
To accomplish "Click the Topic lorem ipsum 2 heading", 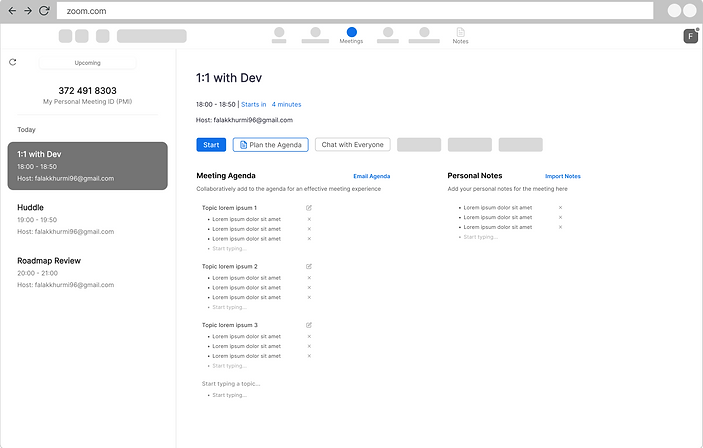I will tap(229, 266).
